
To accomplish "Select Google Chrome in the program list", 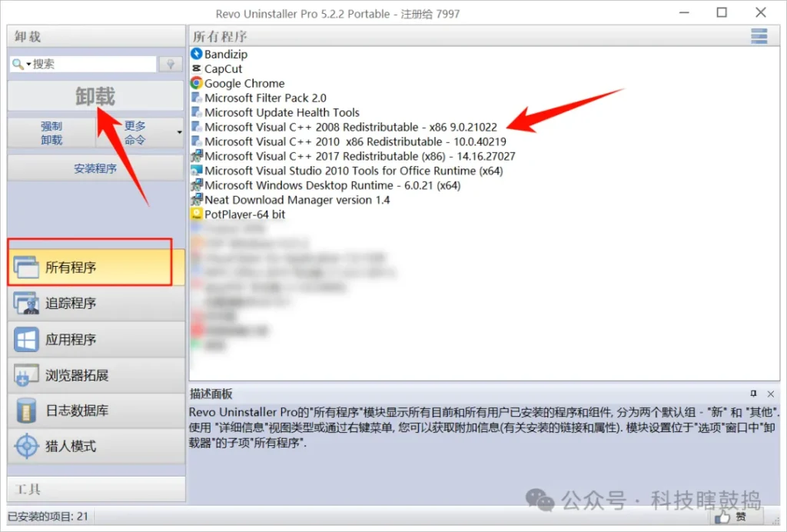I will [x=238, y=83].
